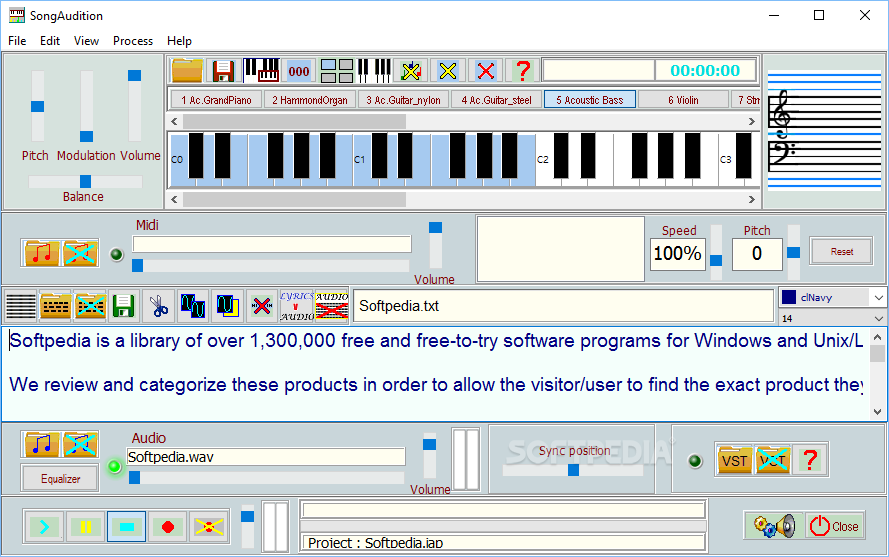889x557 pixels.
Task: Click the double blue waveform icon
Action: (x=193, y=306)
